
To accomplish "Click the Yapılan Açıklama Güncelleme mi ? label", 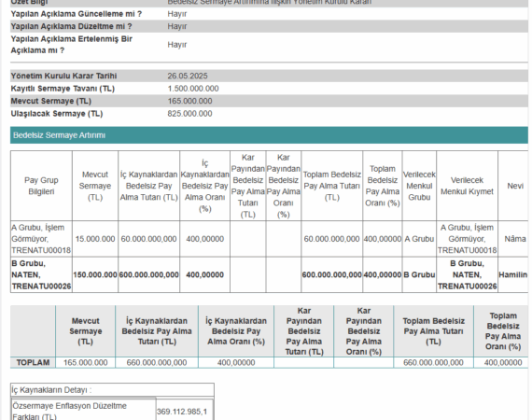I will tap(77, 14).
